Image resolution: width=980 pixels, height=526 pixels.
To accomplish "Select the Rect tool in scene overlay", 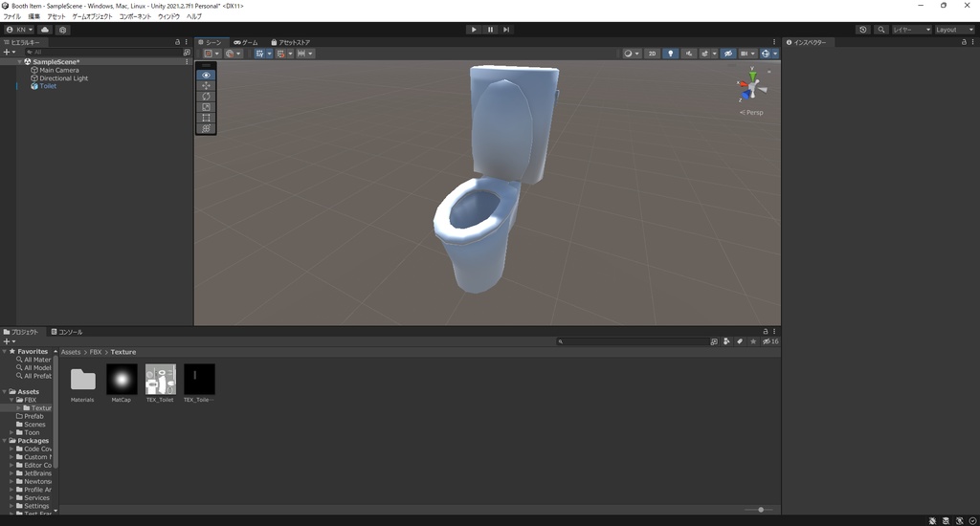I will click(206, 118).
